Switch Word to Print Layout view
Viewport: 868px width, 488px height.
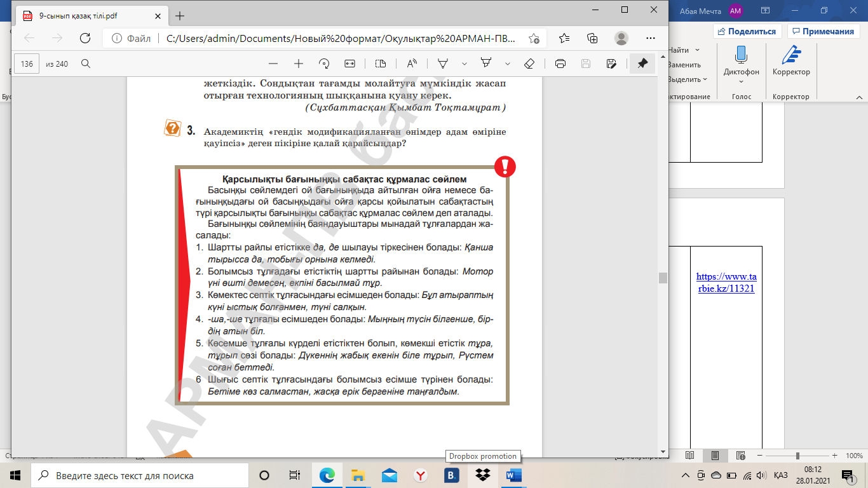click(x=715, y=456)
